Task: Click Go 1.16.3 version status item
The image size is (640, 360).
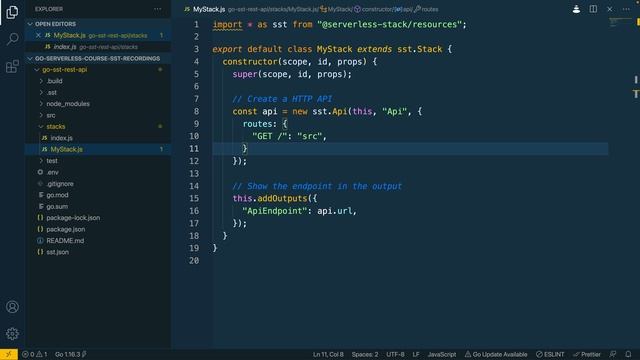Action: click(x=70, y=354)
